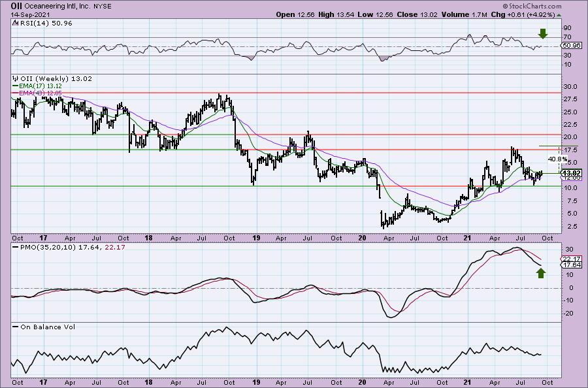
Task: Click the 50.96 RSI value tag on axis
Action: coord(572,45)
